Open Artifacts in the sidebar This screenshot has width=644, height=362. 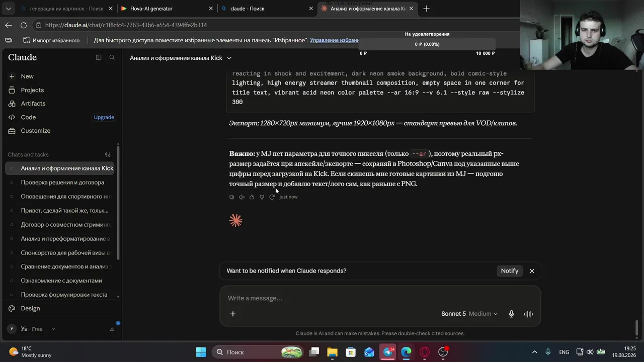pos(33,104)
